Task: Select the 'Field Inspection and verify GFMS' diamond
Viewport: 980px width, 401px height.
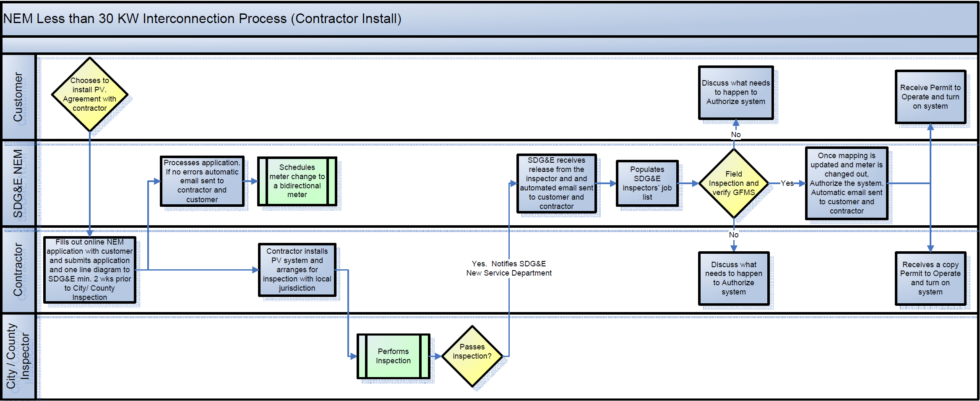Action: click(x=734, y=183)
